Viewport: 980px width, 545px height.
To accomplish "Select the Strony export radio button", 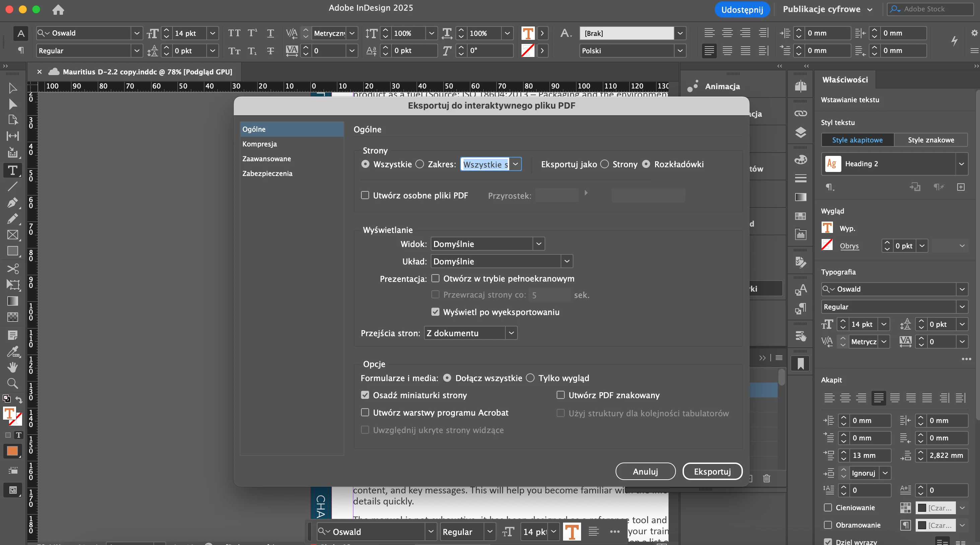I will (x=605, y=164).
